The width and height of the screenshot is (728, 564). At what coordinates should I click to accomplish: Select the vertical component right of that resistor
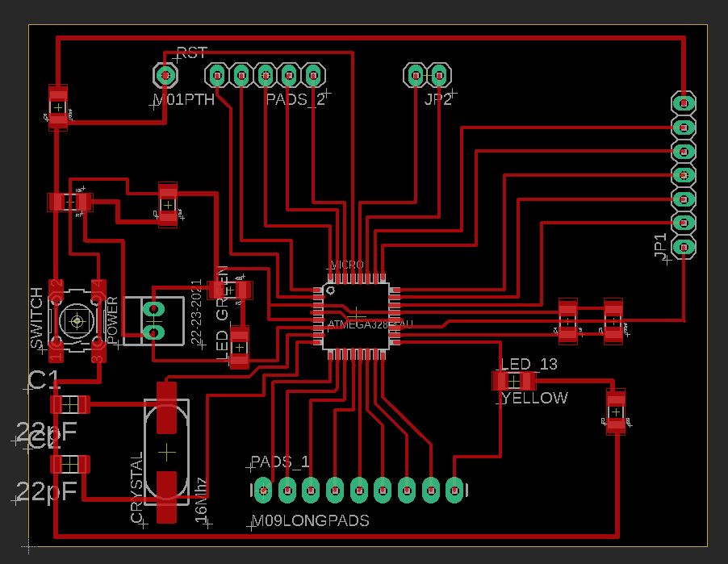168,205
